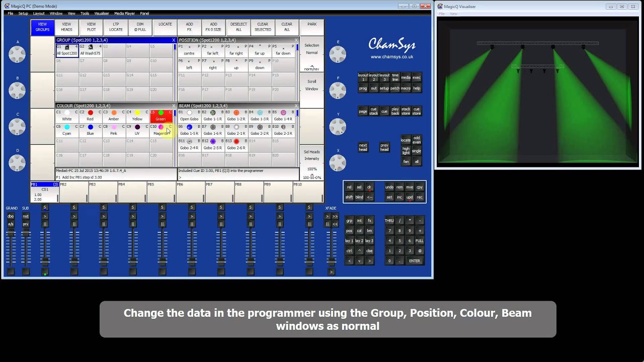644x362 pixels.
Task: Select the Red colour palette C2
Action: click(x=90, y=116)
